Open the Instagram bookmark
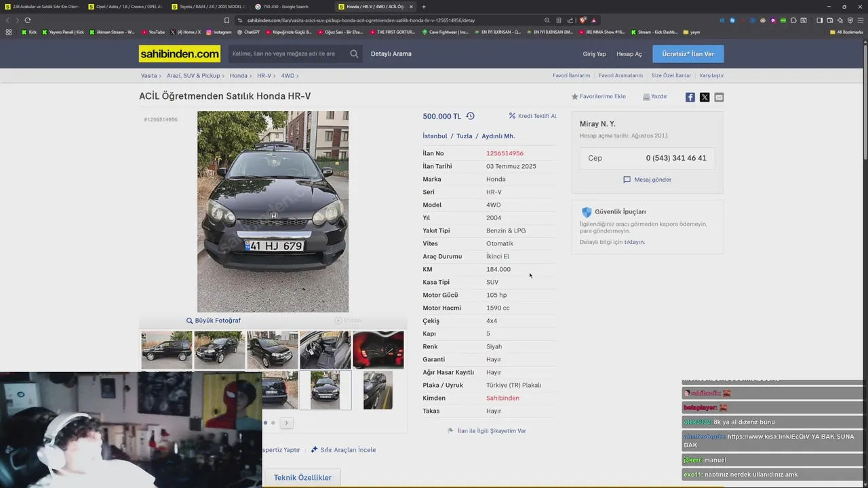 tap(218, 32)
